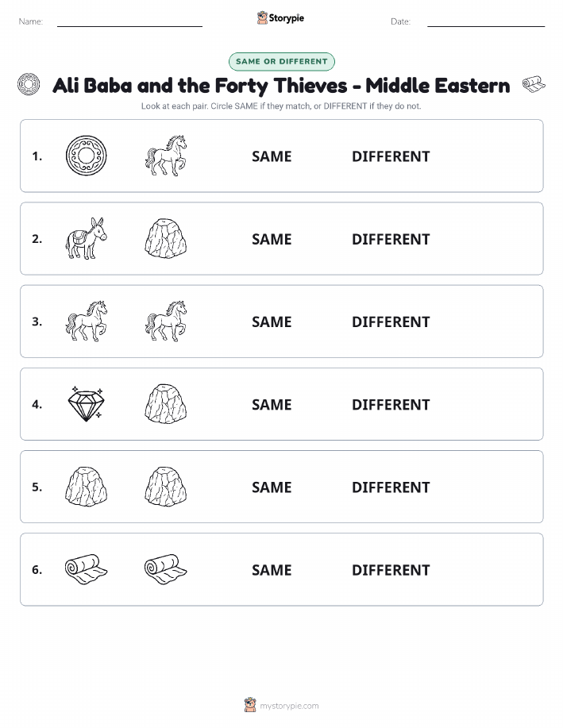Click the SAME OR DIFFERENT badge
Screen dimensions: 563x728
coord(281,61)
